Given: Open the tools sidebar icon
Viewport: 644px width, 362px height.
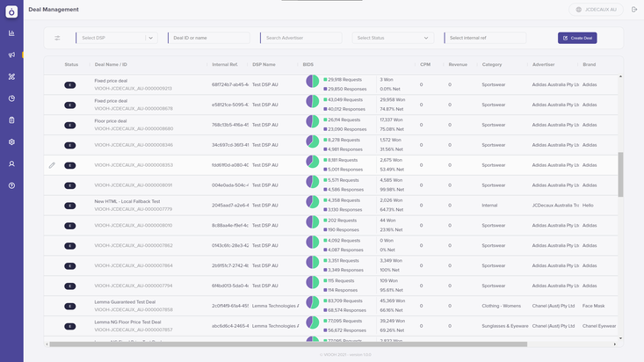Looking at the screenshot, I should point(11,76).
